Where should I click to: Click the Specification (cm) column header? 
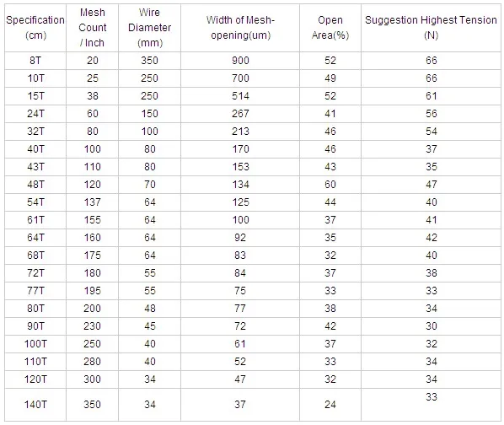click(35, 28)
